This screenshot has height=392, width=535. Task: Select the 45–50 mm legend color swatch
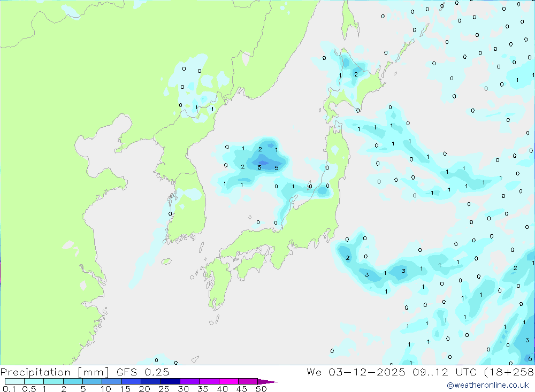pos(248,381)
